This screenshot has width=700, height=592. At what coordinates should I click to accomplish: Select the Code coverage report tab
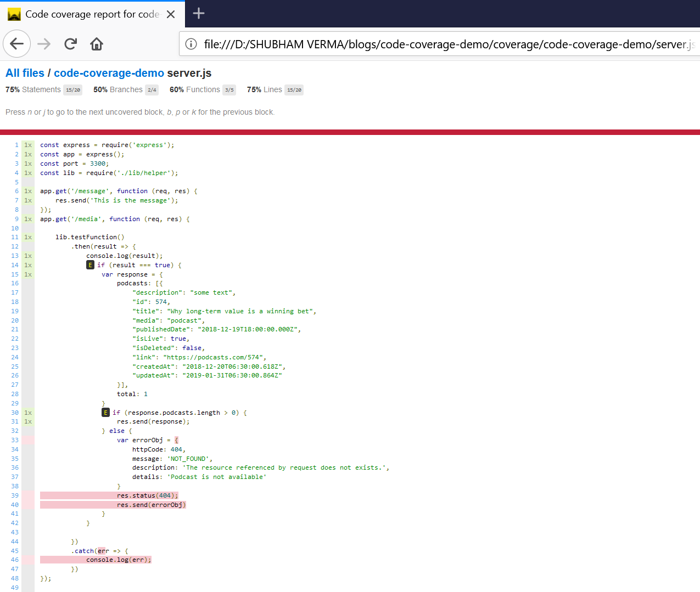(x=92, y=14)
